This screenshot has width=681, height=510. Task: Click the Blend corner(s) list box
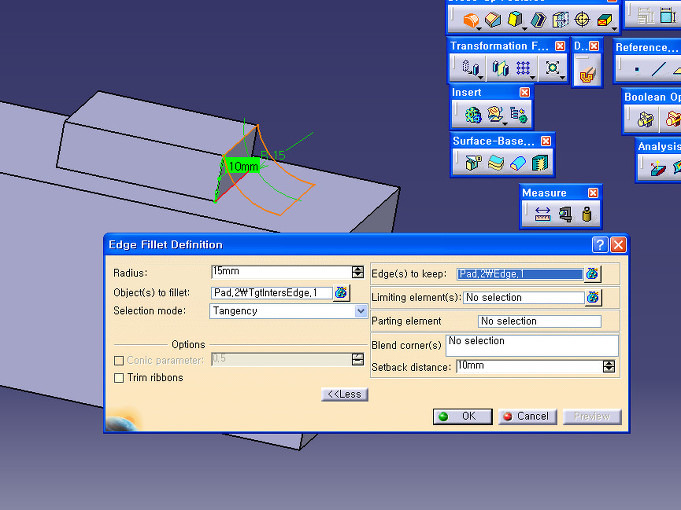532,345
